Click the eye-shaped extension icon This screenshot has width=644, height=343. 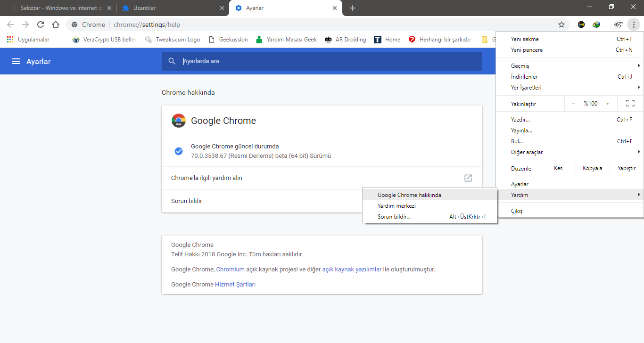619,24
